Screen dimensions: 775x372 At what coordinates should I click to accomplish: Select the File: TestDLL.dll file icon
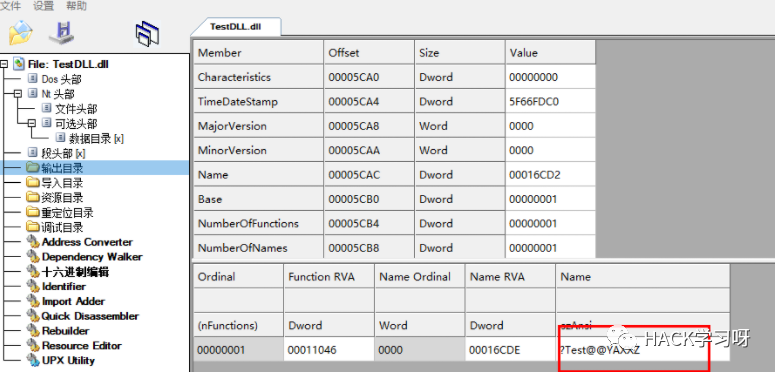(19, 64)
